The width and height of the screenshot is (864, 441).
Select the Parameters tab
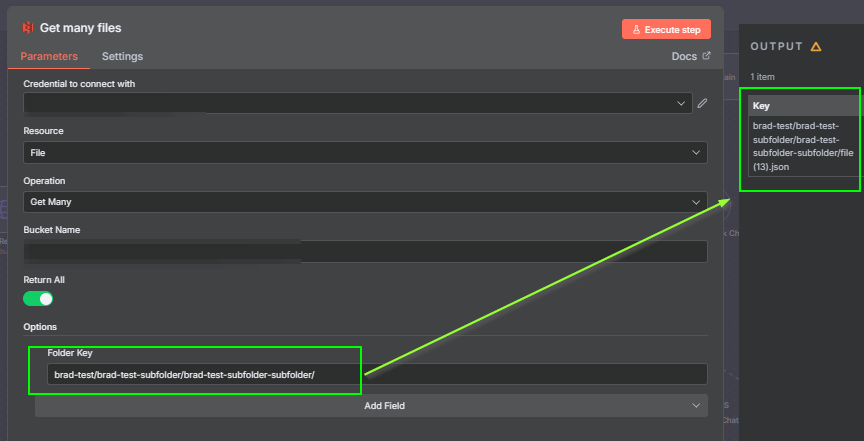point(49,56)
